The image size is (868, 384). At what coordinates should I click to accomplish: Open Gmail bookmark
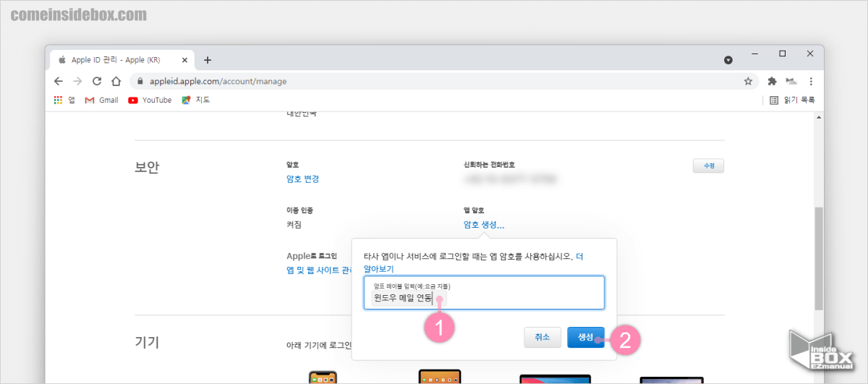(101, 100)
